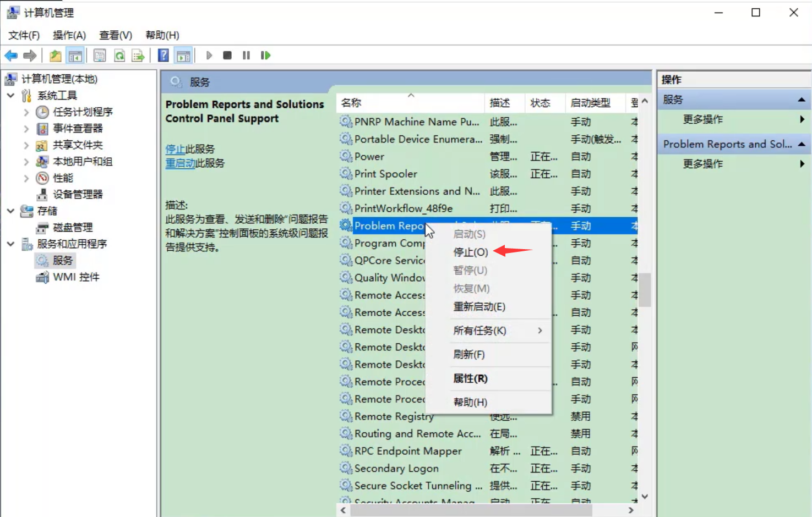Open the 操作(A) menu
812x517 pixels.
[69, 35]
